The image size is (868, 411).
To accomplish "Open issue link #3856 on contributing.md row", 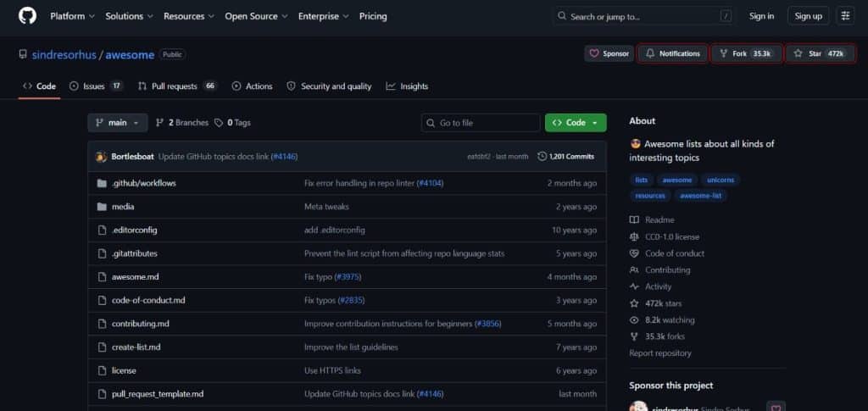I will click(x=487, y=324).
